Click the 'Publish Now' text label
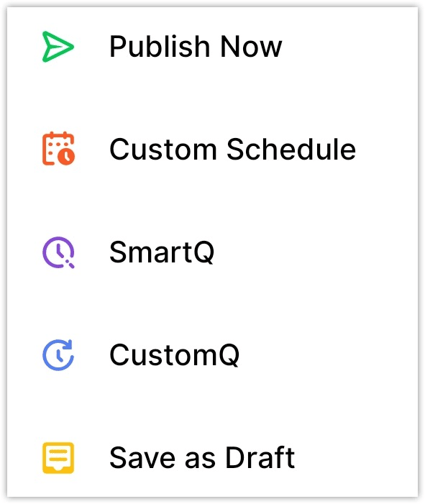The image size is (425, 504). [196, 47]
